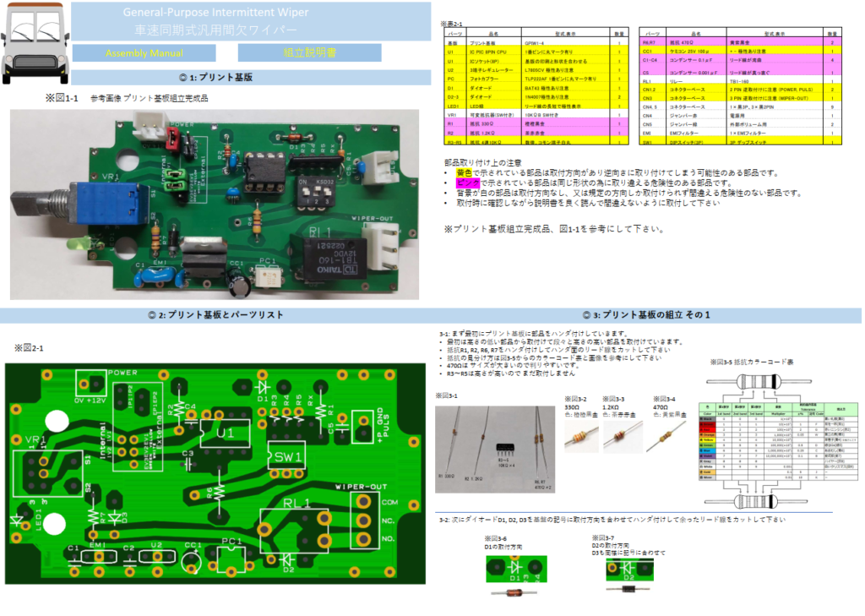Viewport: 865px width, 616px height.
Task: Click the '※図3-5 抵抗カラーコード表' caption
Action: 751,363
